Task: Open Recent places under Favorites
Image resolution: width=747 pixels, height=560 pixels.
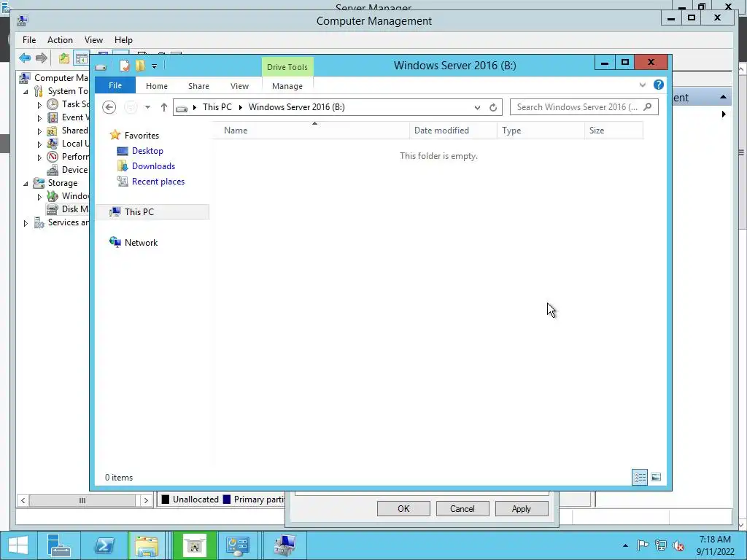Action: 158,182
